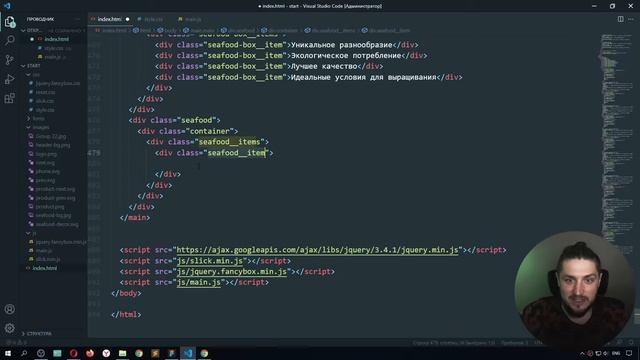
Task: Open jquery.fancybox.css in the css folder
Action: (57, 83)
